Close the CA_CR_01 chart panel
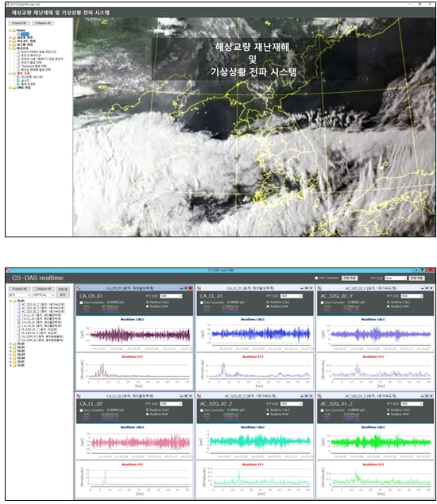 pyautogui.click(x=191, y=288)
